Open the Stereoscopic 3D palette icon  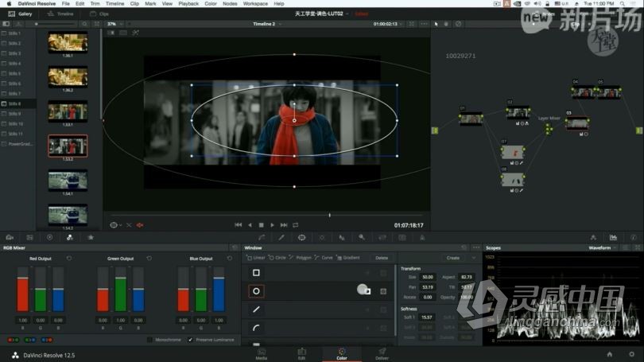coord(402,238)
